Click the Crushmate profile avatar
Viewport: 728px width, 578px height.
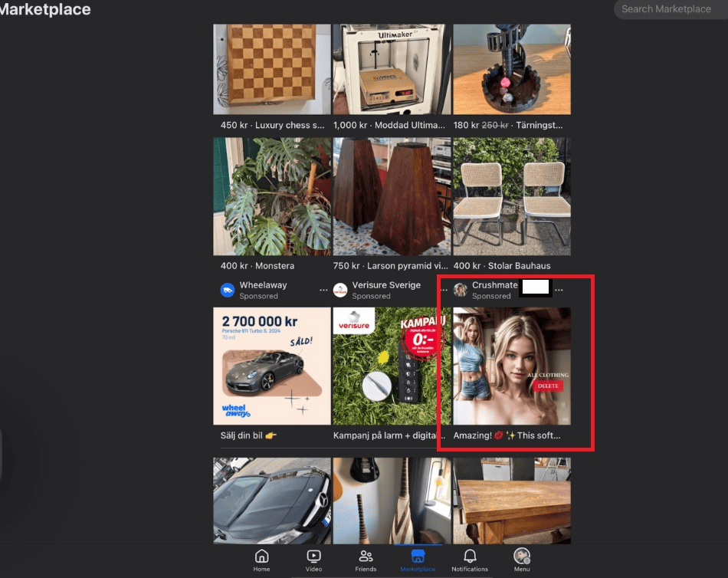(460, 290)
